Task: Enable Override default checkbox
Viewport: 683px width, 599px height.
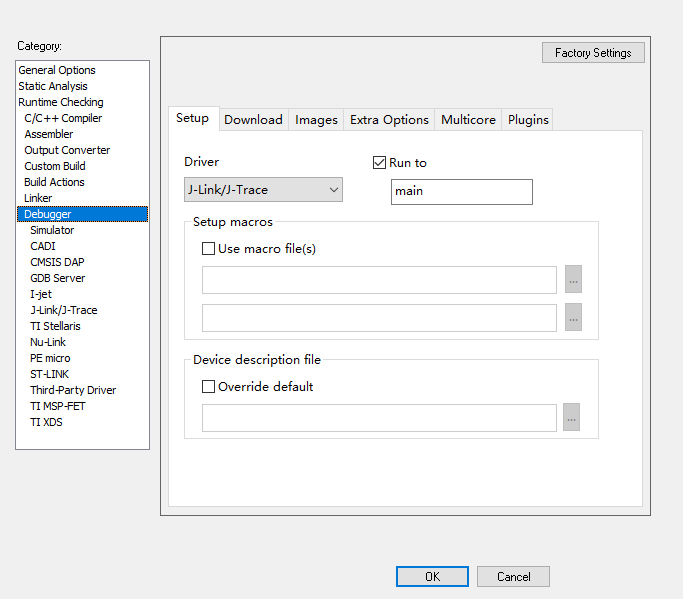Action: (x=209, y=387)
